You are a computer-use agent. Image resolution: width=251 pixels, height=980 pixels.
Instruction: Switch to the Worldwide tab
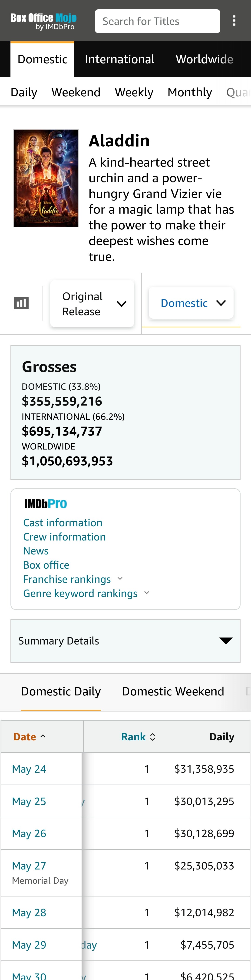(x=204, y=59)
